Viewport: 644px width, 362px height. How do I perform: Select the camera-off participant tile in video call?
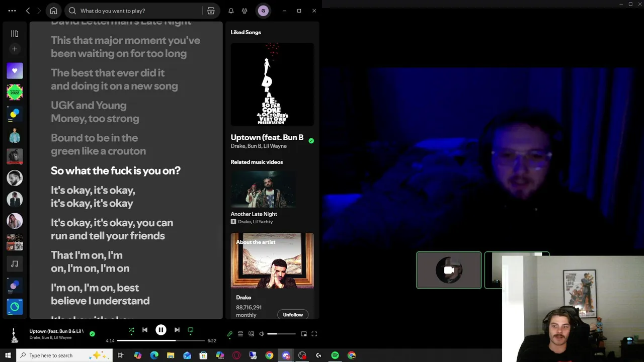(449, 270)
